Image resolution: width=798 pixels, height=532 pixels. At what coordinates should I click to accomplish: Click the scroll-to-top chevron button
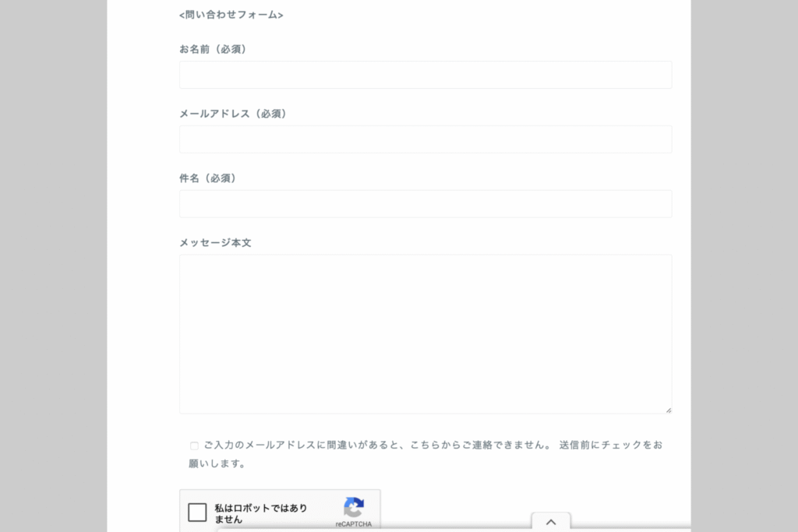click(551, 523)
